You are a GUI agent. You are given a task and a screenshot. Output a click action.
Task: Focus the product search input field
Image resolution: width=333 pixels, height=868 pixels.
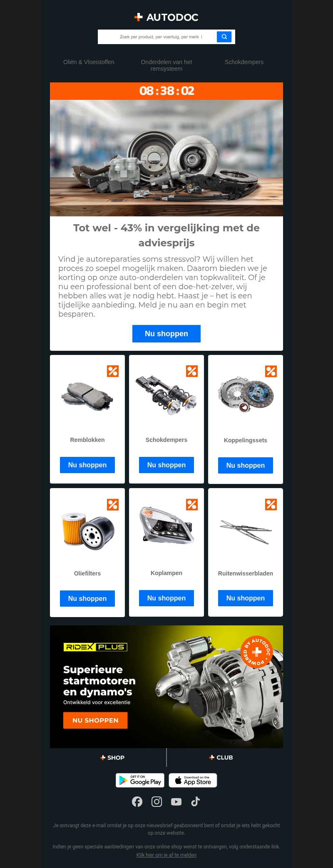tap(157, 37)
